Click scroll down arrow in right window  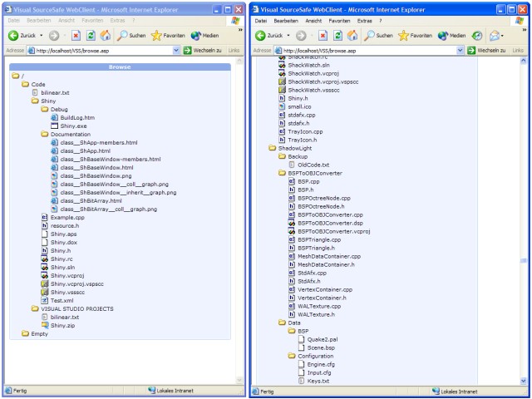[523, 381]
